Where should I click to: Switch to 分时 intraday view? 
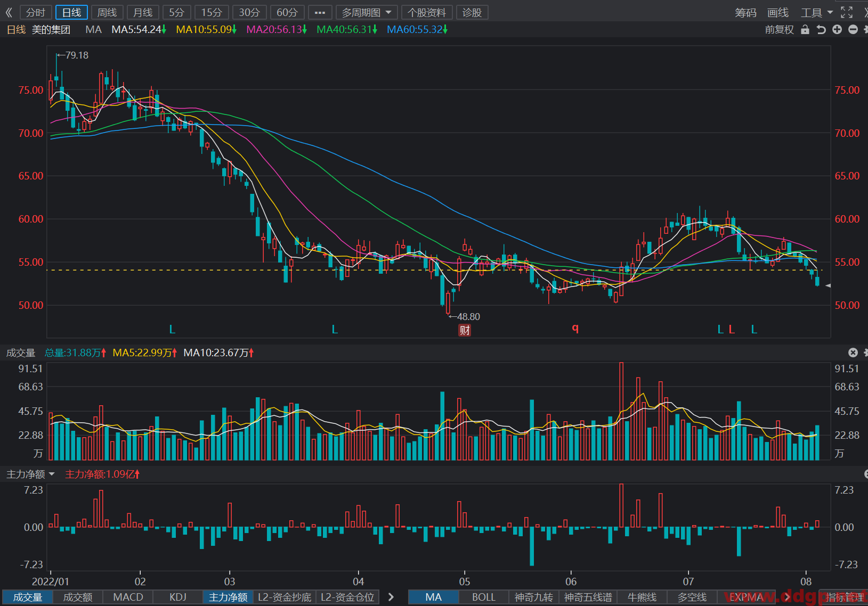36,12
